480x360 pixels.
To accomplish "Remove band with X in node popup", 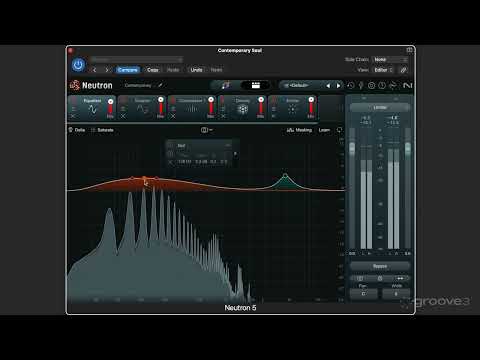I will (170, 162).
